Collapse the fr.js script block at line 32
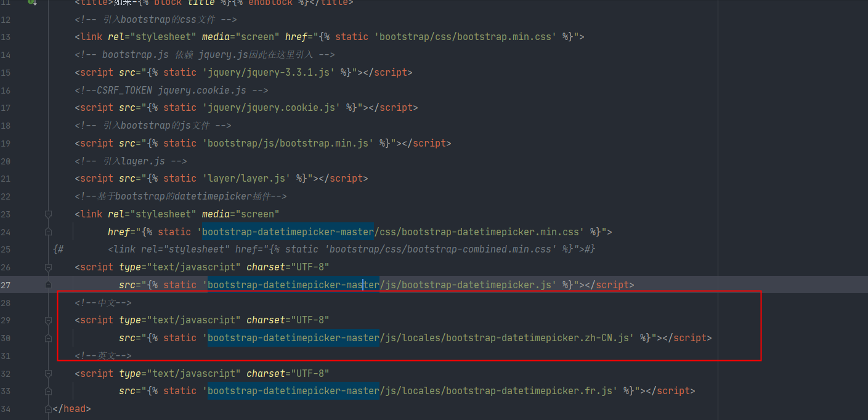The image size is (868, 420). click(x=48, y=374)
